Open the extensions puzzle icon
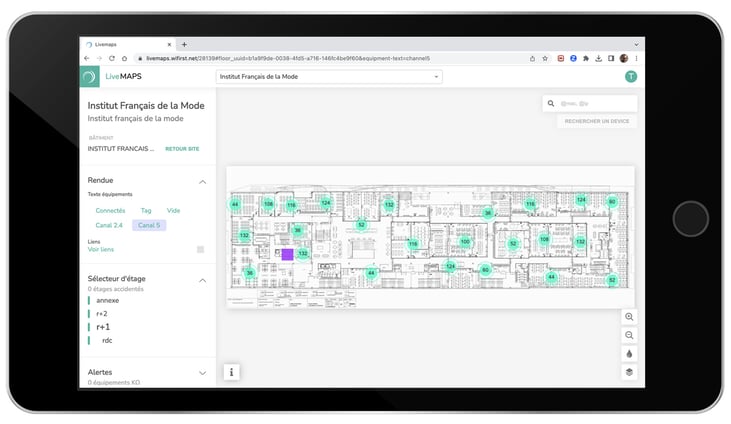This screenshot has height=424, width=731. coord(586,58)
